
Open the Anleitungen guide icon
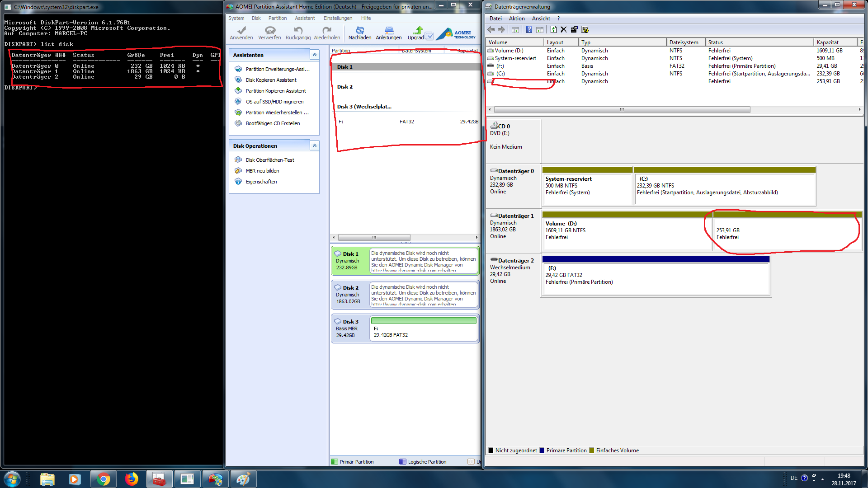tap(389, 31)
